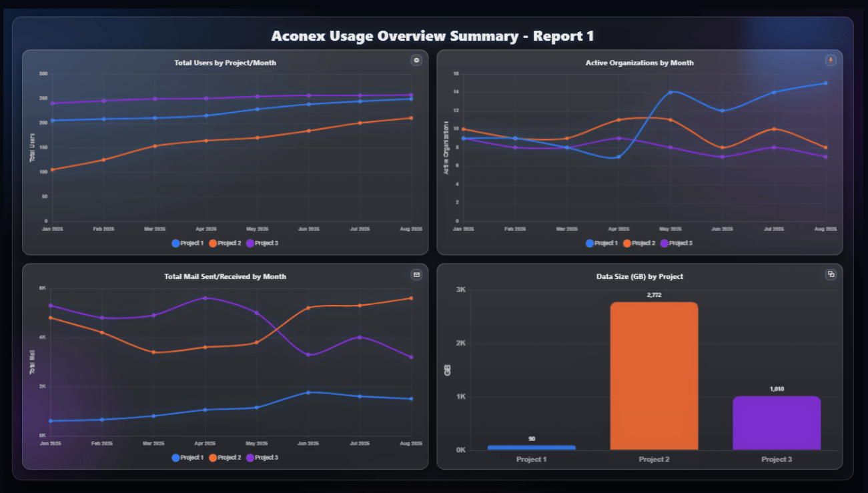868x493 pixels.
Task: Click Project 1 Aug 2025 point in Active Organizations
Action: pyautogui.click(x=825, y=83)
